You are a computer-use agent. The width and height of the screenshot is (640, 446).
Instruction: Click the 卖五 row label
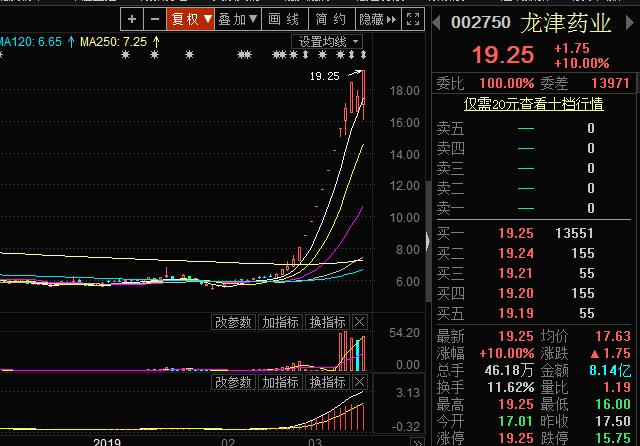450,129
